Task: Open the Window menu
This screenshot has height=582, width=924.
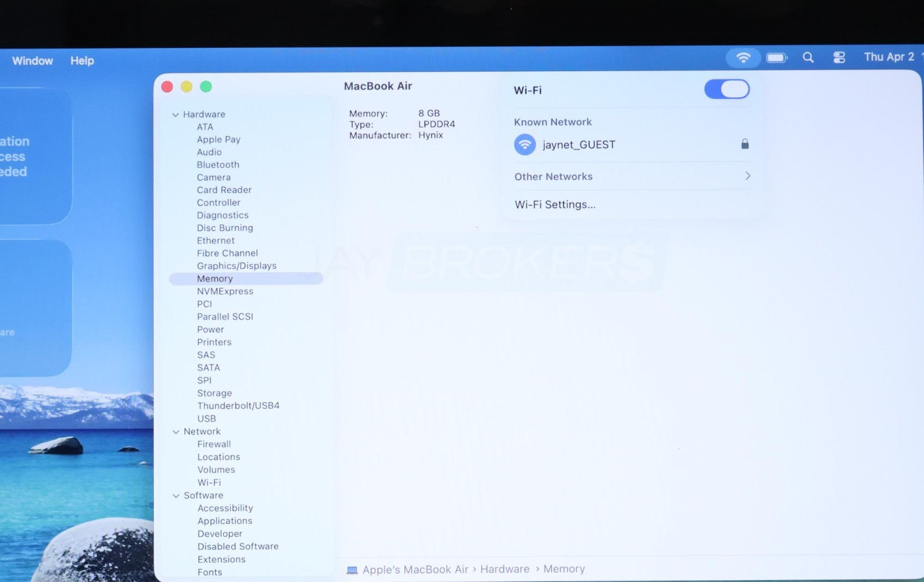Action: 32,61
